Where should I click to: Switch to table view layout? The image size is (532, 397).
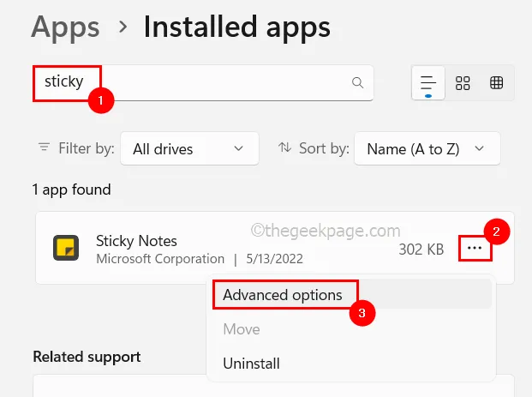(x=496, y=83)
